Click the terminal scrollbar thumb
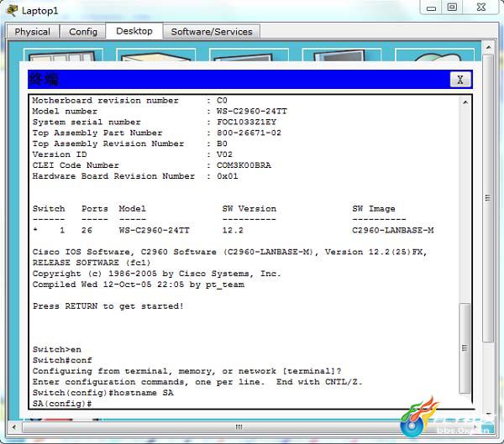The image size is (504, 444). tap(465, 348)
